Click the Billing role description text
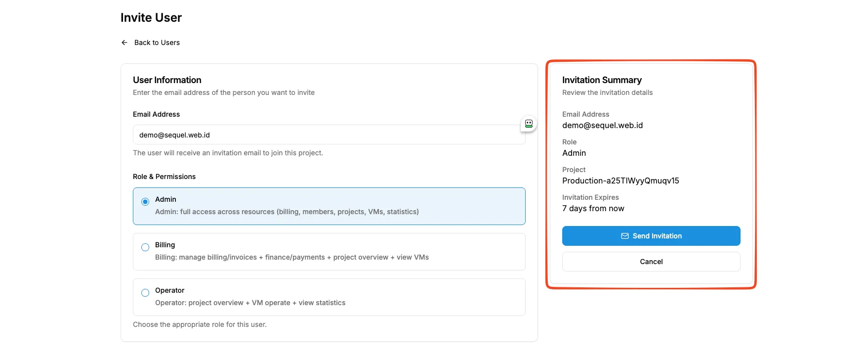The image size is (868, 363). [x=292, y=257]
